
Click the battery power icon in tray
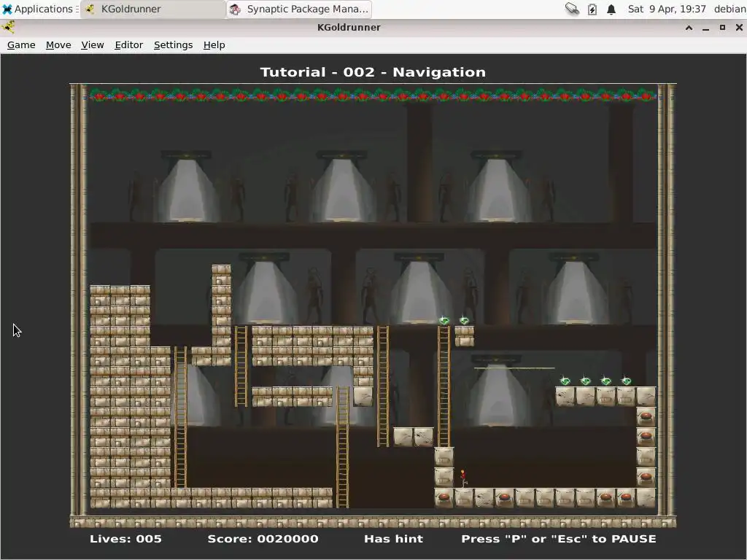click(592, 9)
